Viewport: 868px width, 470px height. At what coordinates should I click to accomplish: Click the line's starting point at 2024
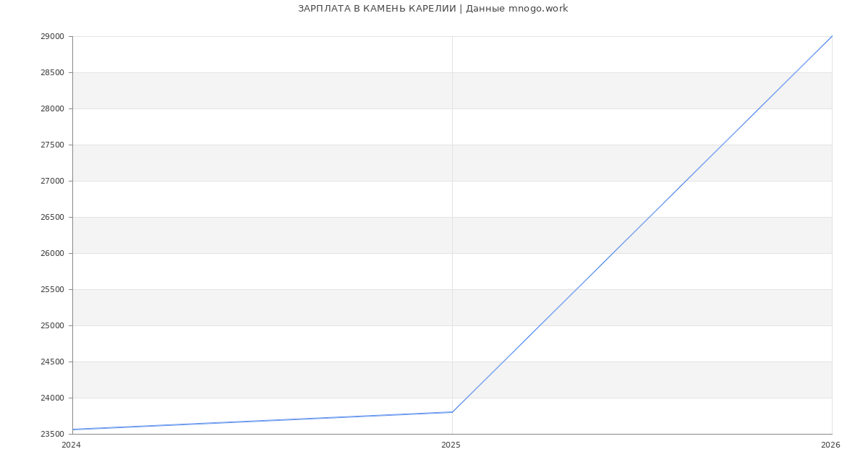73,430
